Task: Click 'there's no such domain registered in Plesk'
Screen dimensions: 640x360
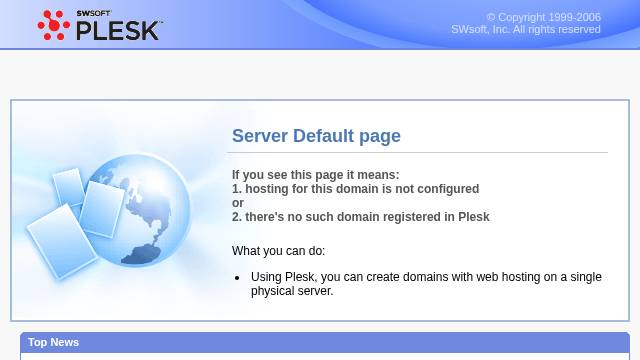Action: (x=367, y=217)
